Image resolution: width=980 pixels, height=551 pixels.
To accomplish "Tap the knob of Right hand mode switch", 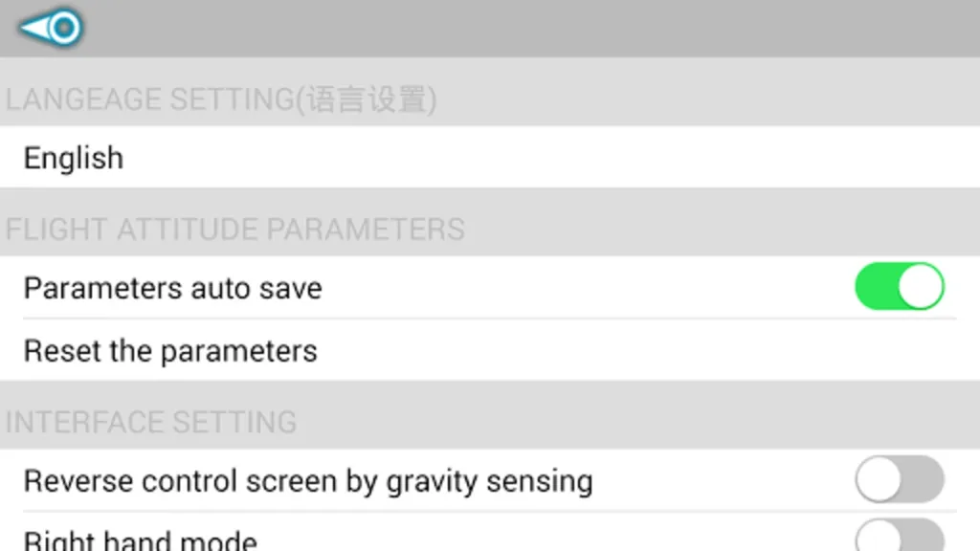I will point(879,538).
